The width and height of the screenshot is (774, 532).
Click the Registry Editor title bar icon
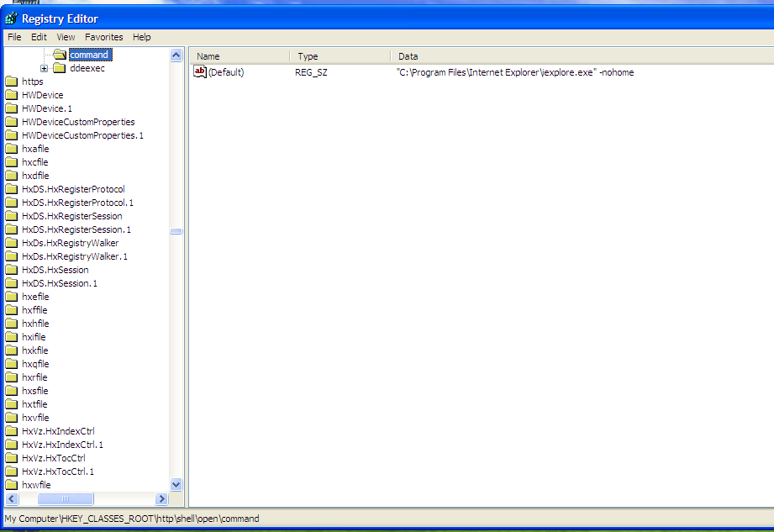coord(11,18)
